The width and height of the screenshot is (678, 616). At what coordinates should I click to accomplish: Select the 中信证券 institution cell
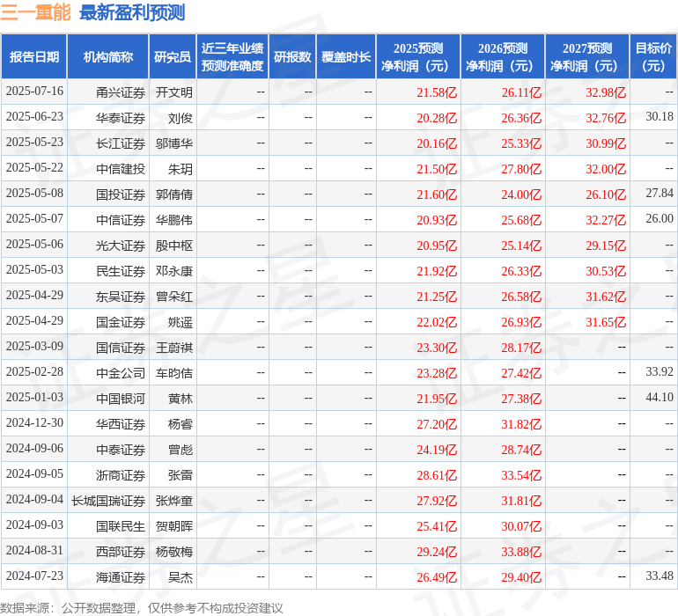coord(108,220)
